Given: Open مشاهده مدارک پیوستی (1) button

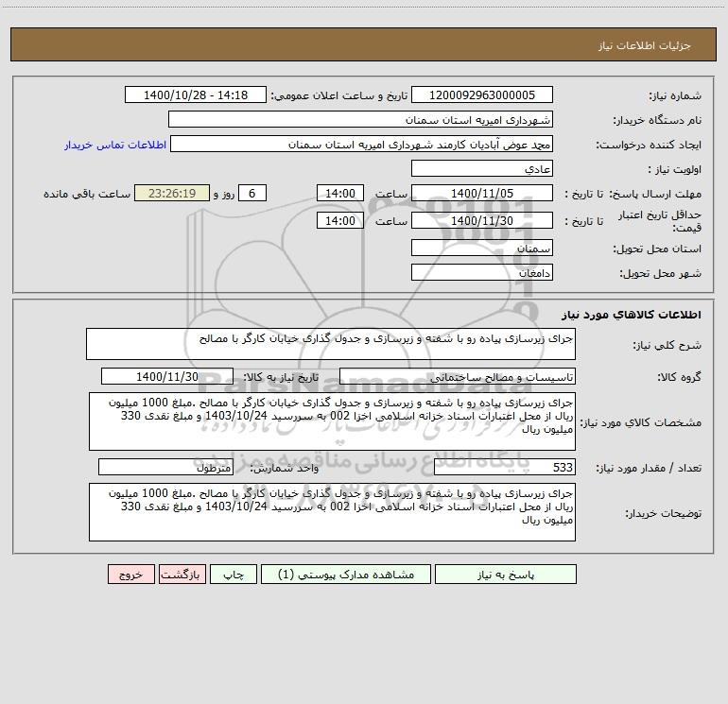Looking at the screenshot, I should click(346, 575).
